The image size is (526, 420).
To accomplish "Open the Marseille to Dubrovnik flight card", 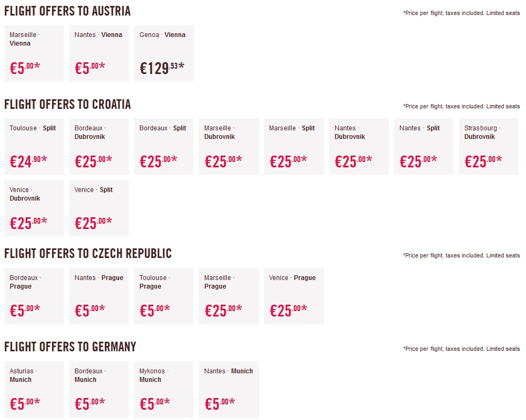I will tap(228, 146).
